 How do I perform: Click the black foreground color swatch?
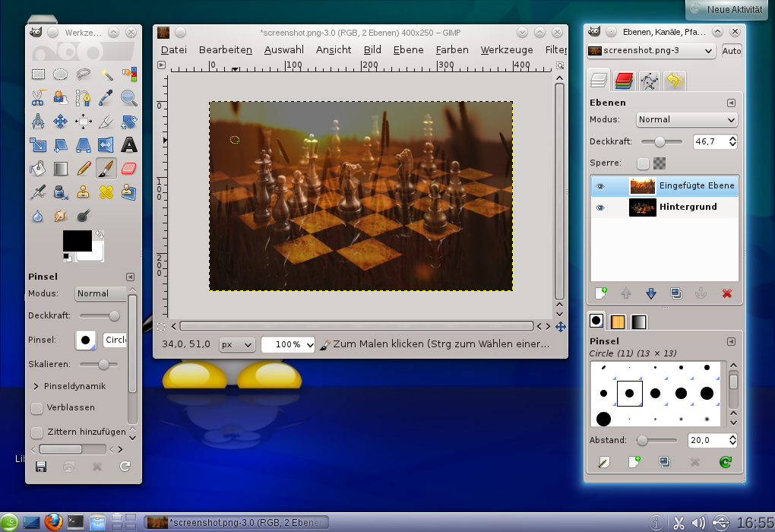(x=77, y=241)
